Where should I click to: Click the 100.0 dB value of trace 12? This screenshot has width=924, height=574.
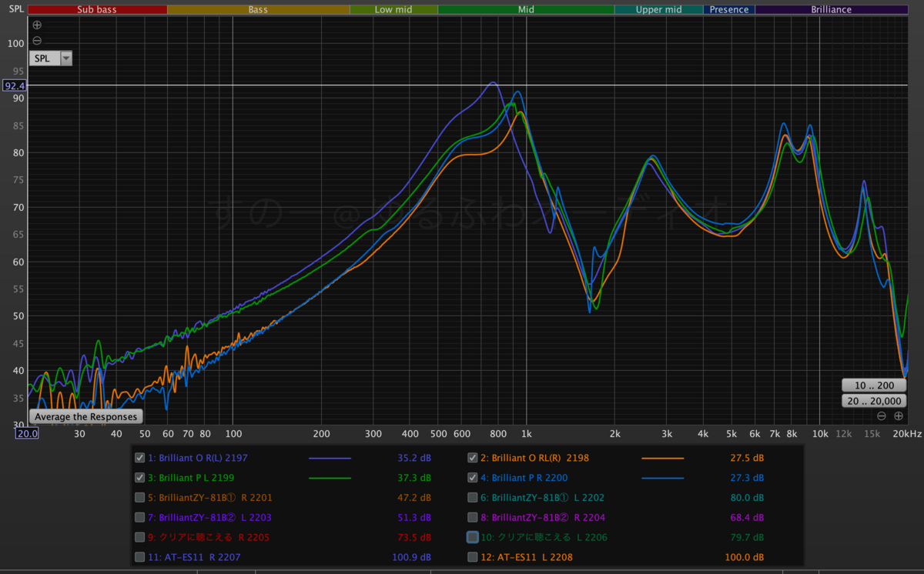(745, 557)
